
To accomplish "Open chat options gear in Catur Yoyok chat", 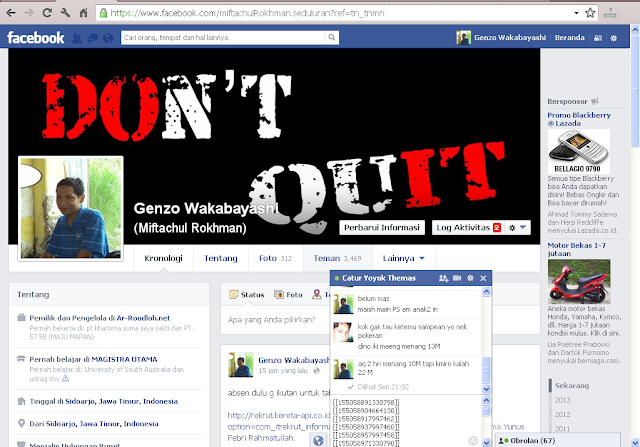I will 470,278.
